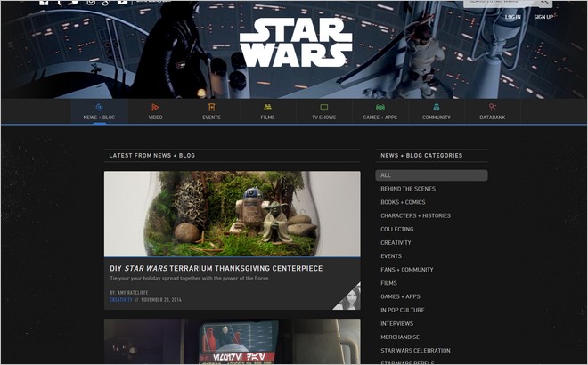Open the Instagram icon at top

[x=91, y=3]
